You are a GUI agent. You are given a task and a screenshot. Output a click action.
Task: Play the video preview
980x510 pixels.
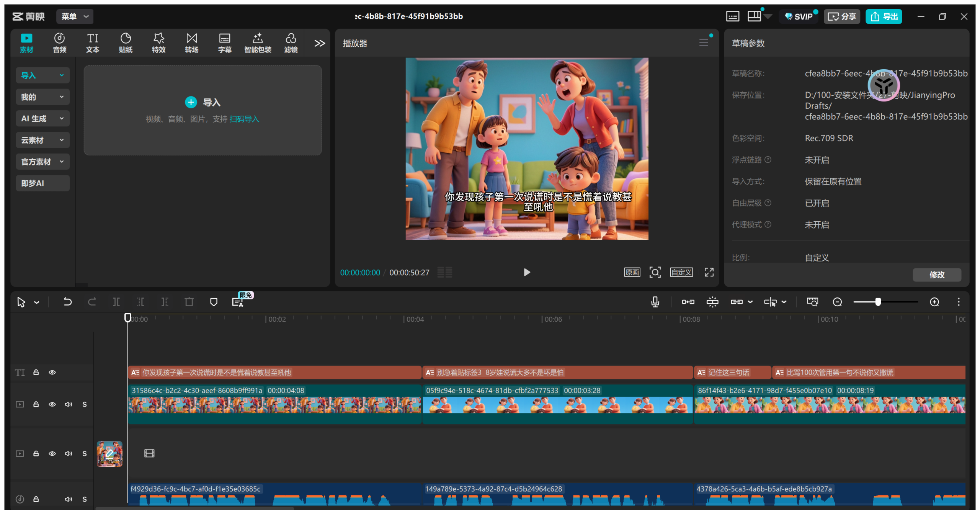(527, 272)
